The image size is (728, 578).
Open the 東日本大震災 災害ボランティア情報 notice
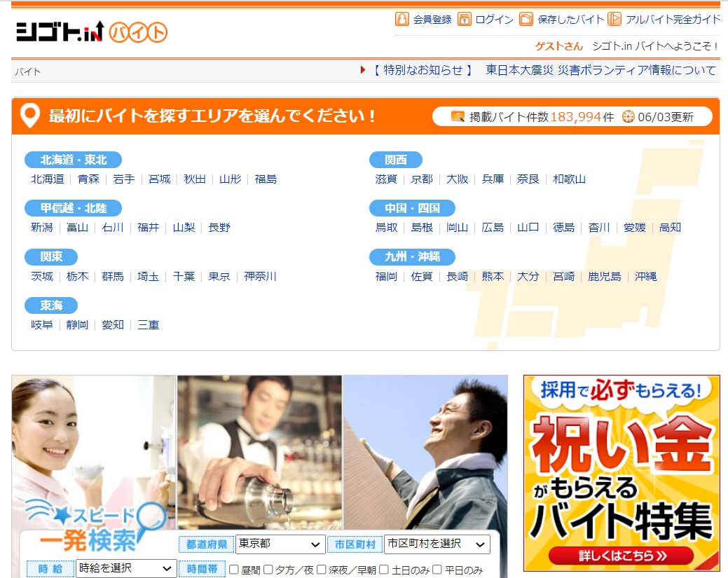[600, 70]
